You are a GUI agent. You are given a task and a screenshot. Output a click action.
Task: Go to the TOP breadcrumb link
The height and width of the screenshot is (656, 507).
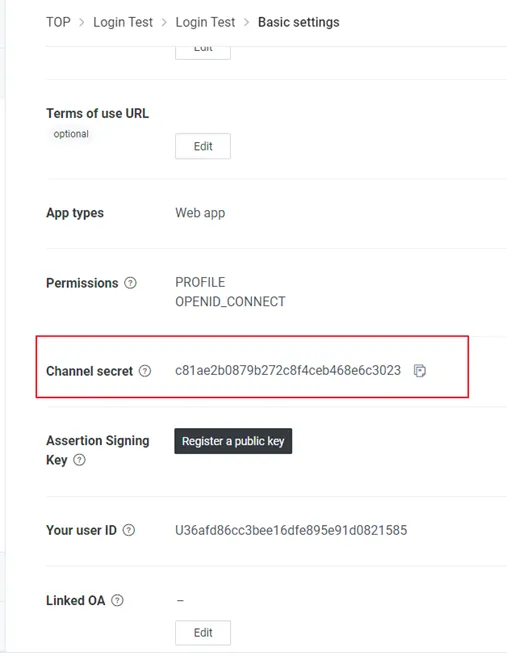58,22
